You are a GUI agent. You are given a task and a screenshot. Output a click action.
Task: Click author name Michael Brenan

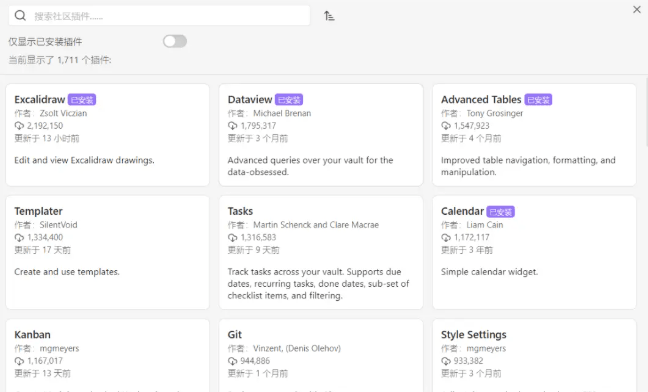282,113
